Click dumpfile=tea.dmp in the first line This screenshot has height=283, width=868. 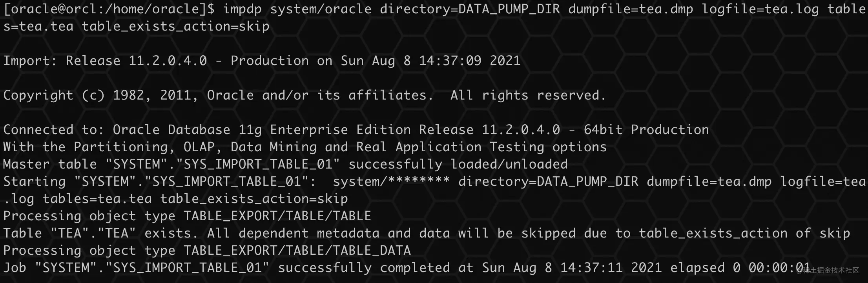(631, 9)
